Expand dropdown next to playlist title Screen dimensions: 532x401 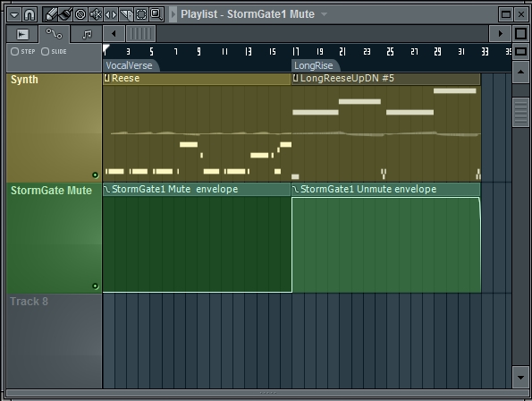[324, 14]
